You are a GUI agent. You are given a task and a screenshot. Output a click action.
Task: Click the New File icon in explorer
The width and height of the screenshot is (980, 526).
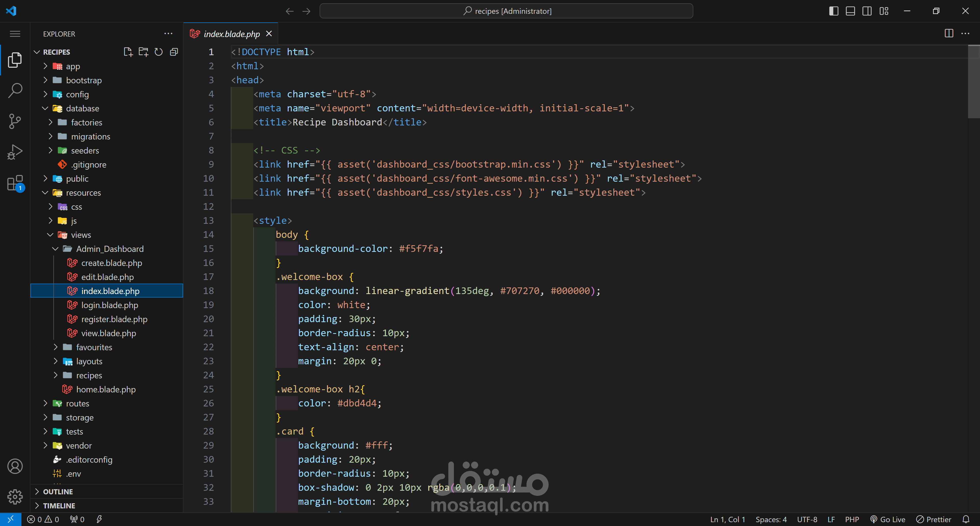[128, 52]
